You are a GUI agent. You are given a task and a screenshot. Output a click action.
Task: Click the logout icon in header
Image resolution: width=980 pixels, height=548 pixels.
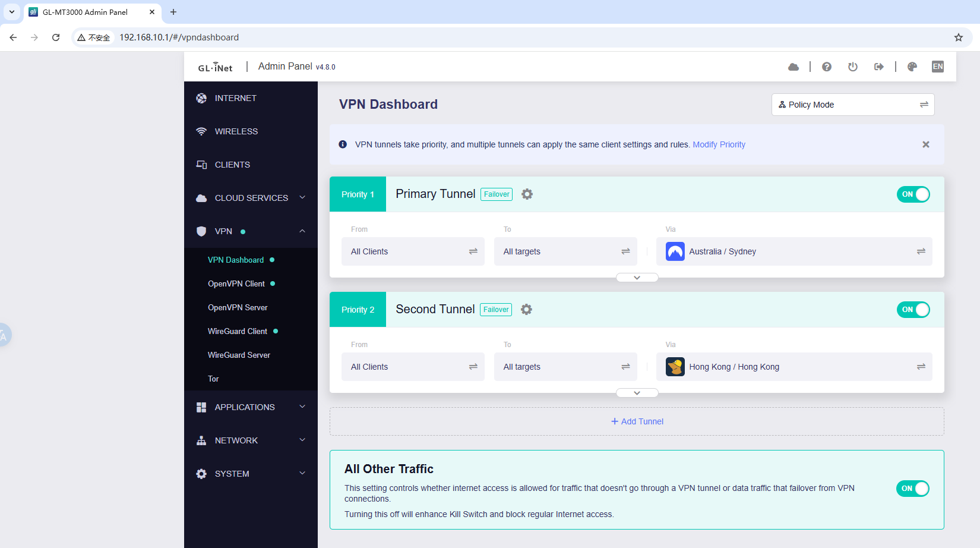[878, 67]
